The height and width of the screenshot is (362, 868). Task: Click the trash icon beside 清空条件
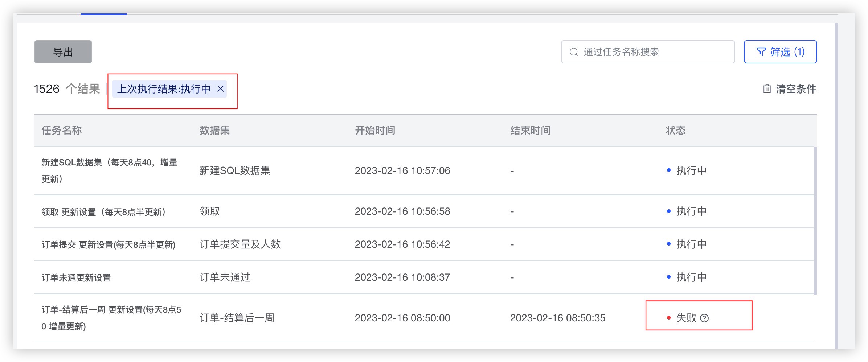pyautogui.click(x=767, y=89)
